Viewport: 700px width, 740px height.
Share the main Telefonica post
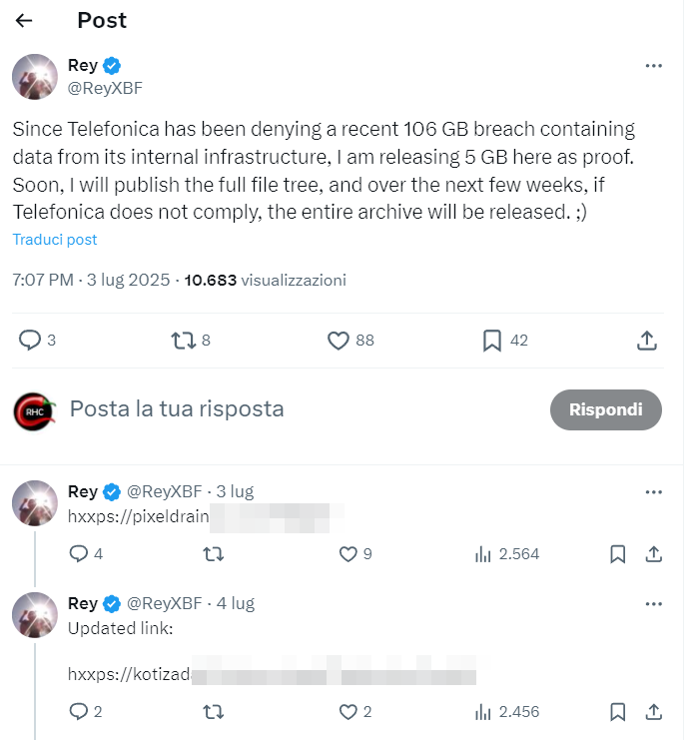coord(646,341)
